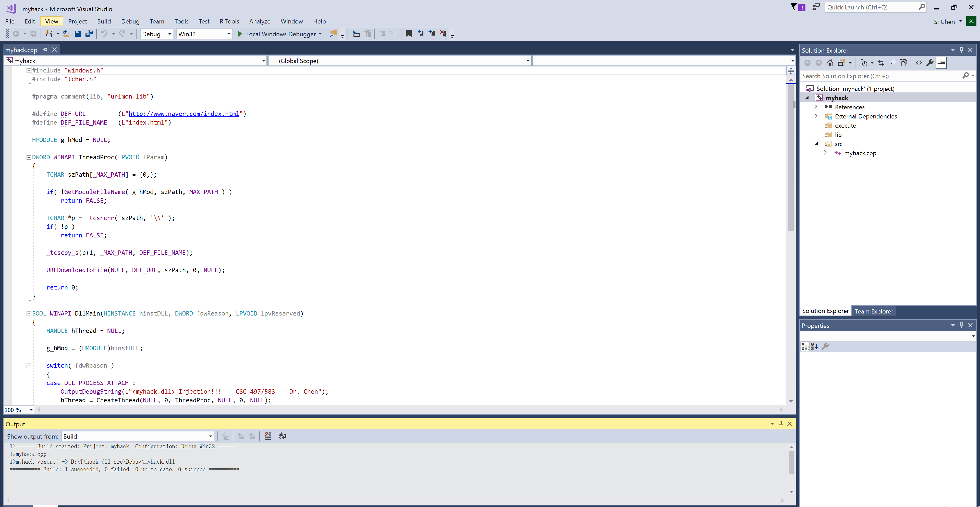The image size is (980, 507).
Task: Collapse the switch block outline
Action: coord(29,366)
